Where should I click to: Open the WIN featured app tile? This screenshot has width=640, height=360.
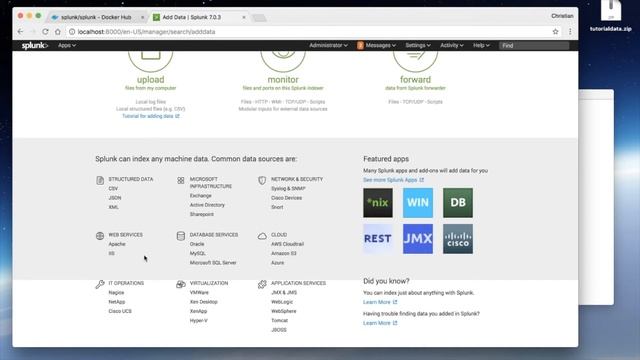pyautogui.click(x=418, y=203)
